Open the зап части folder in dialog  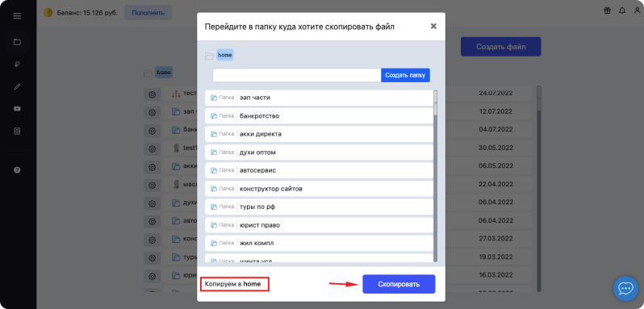319,98
